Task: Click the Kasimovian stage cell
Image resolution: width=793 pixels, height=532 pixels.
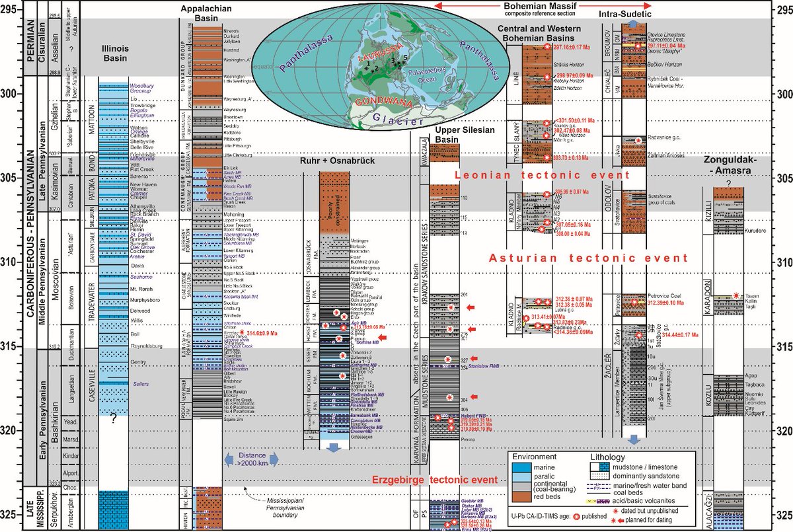Action: [x=56, y=183]
